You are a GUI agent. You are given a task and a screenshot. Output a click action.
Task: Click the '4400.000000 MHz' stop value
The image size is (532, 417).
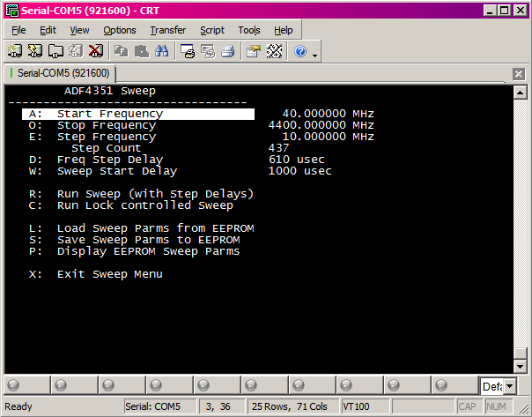point(321,125)
